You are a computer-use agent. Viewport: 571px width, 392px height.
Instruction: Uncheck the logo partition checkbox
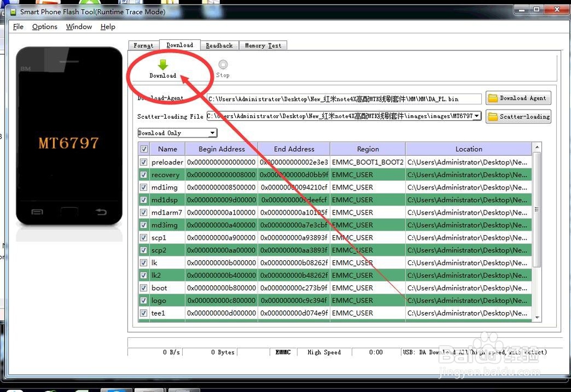point(144,300)
